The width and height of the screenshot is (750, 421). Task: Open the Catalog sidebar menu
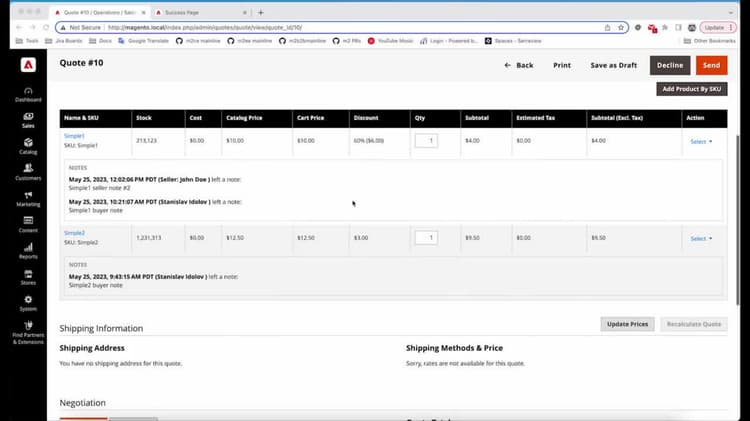pyautogui.click(x=28, y=146)
